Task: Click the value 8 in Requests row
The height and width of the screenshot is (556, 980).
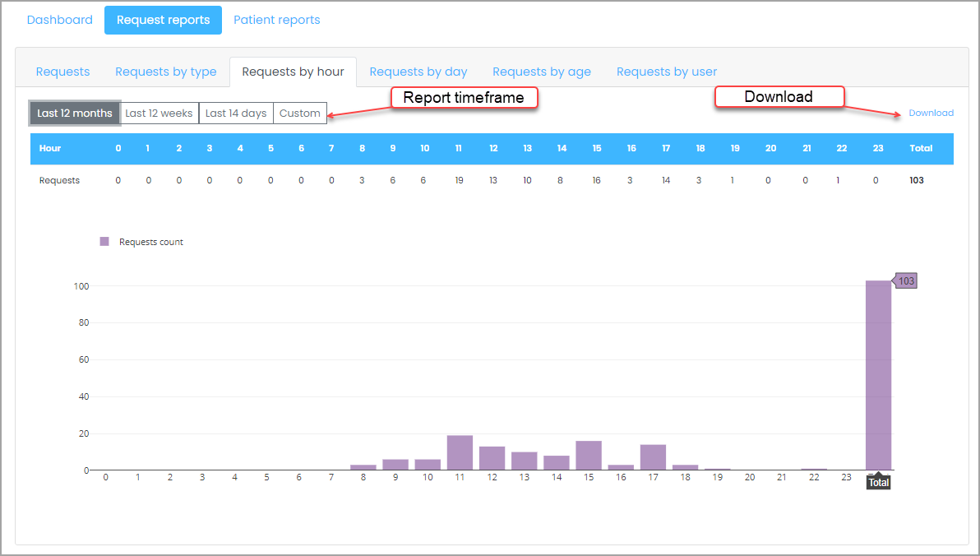Action: point(560,180)
